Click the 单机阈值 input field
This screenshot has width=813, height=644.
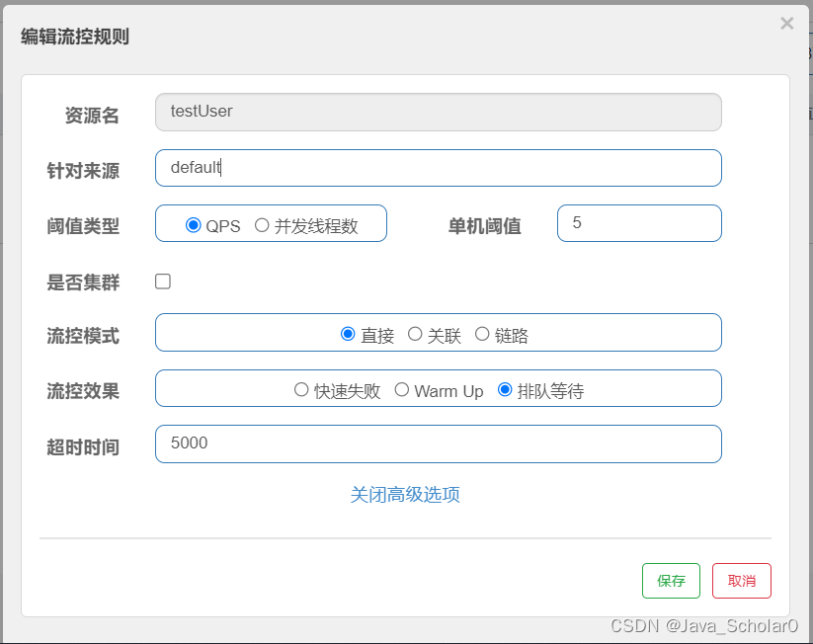pos(639,223)
